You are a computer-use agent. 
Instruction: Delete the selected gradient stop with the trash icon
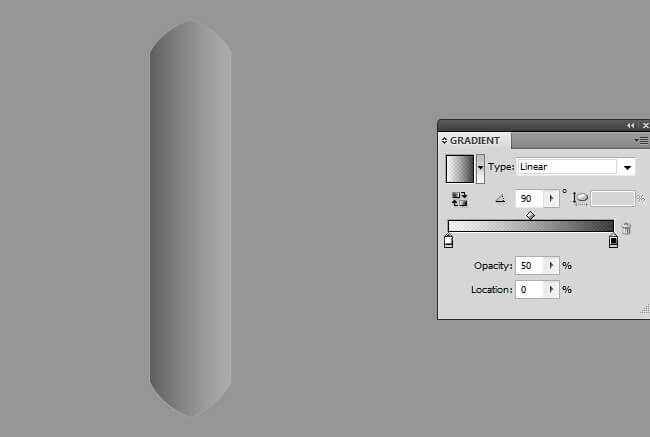point(626,228)
